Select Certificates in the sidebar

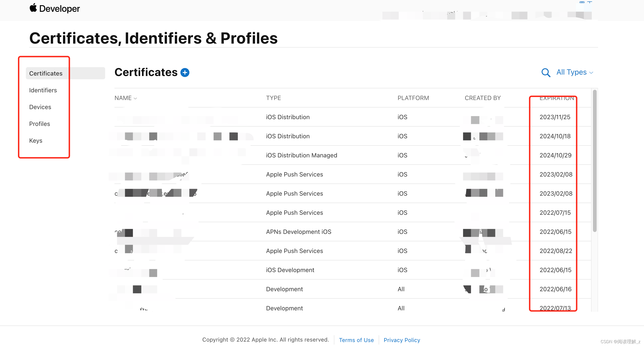point(46,73)
